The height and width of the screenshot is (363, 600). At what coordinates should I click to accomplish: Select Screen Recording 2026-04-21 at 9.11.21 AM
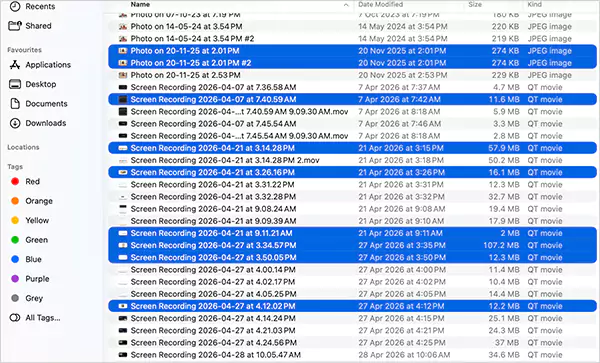pos(352,233)
